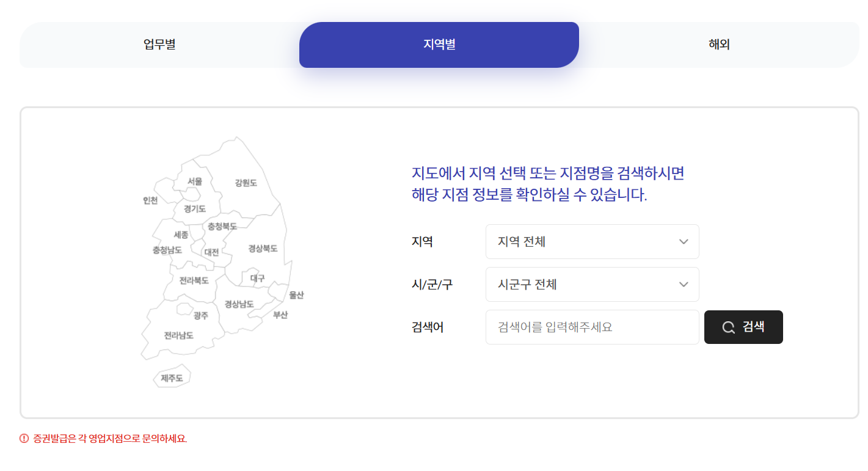Image resolution: width=868 pixels, height=471 pixels.
Task: Click the 검색어 text input field
Action: click(x=592, y=327)
